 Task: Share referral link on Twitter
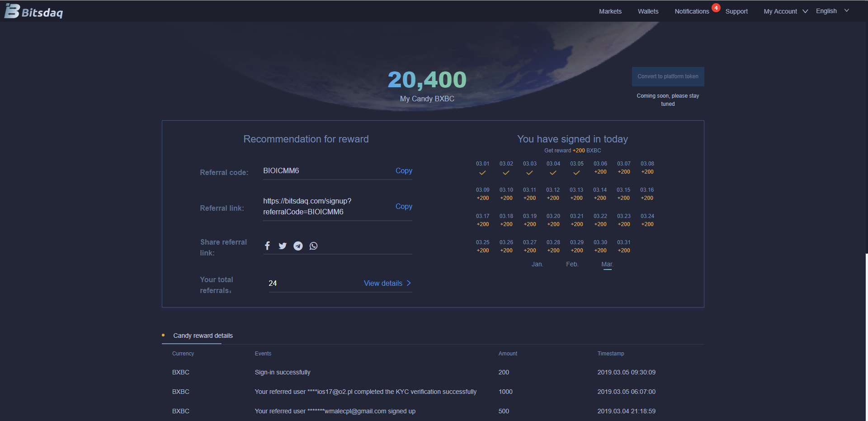[x=283, y=246]
